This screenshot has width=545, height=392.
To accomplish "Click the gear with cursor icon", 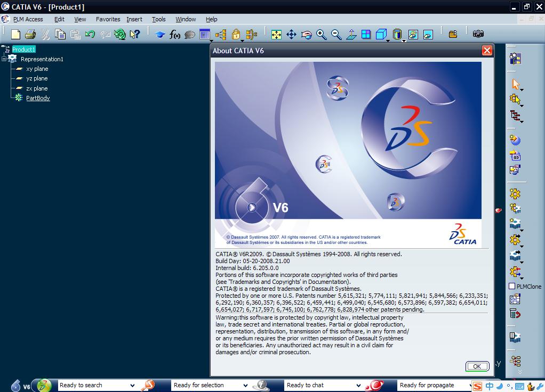I will pyautogui.click(x=516, y=100).
